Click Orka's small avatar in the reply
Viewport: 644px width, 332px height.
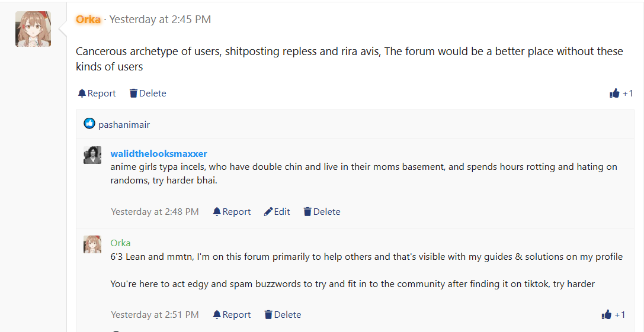(x=92, y=244)
